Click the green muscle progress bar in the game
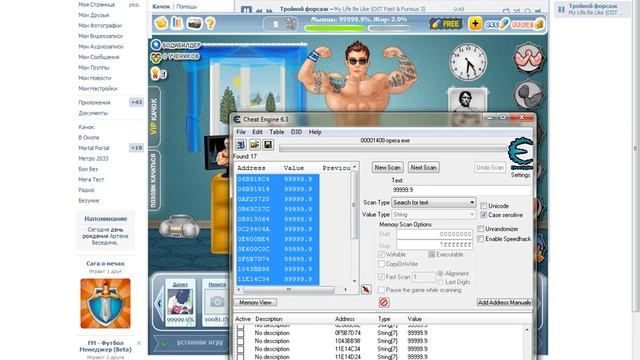640x360 pixels. point(335,28)
